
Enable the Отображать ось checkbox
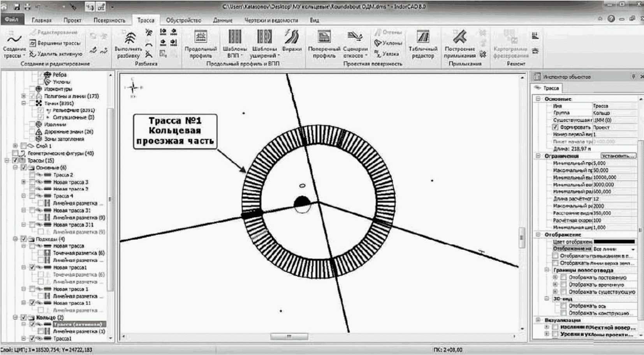563,306
